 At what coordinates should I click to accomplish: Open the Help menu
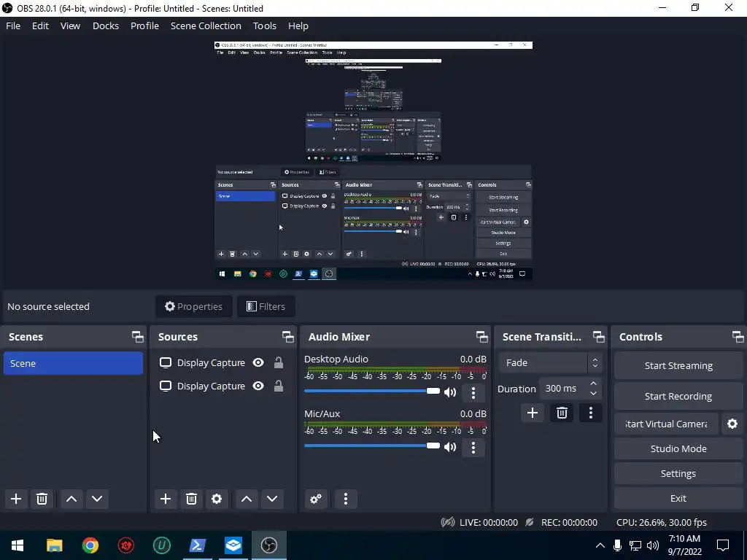(x=298, y=26)
